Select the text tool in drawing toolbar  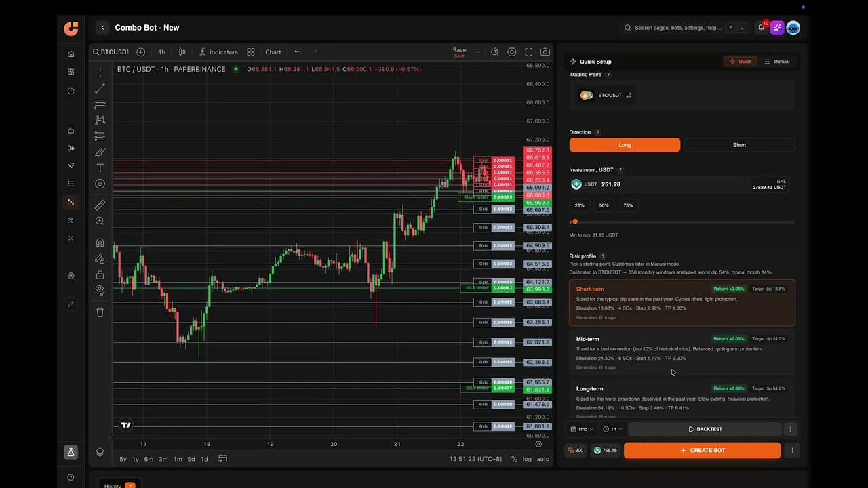100,167
